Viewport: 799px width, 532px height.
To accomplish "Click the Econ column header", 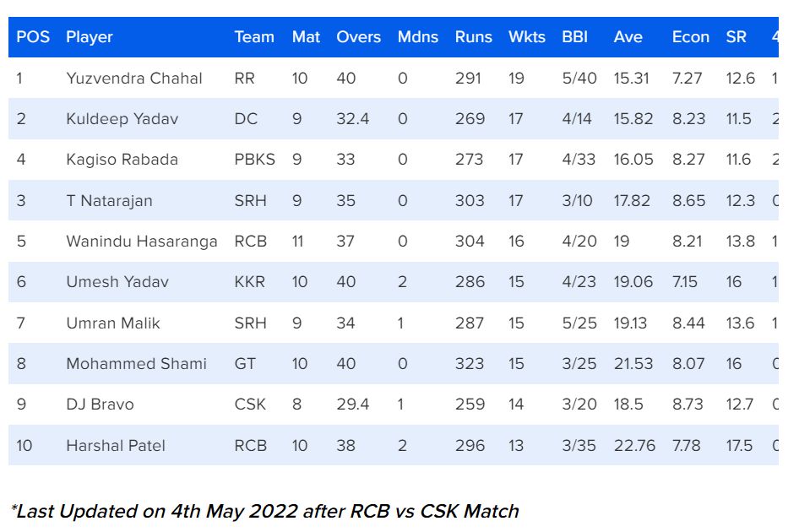I will (x=690, y=37).
